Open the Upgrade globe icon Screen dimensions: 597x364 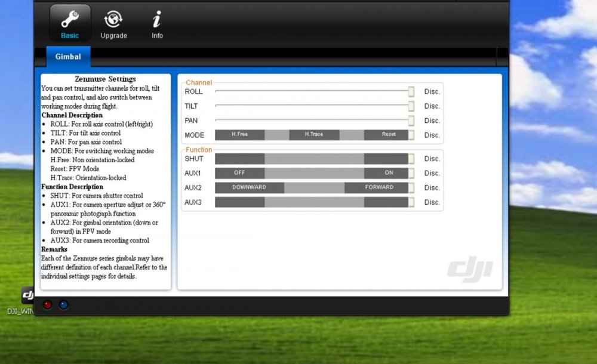[x=113, y=24]
